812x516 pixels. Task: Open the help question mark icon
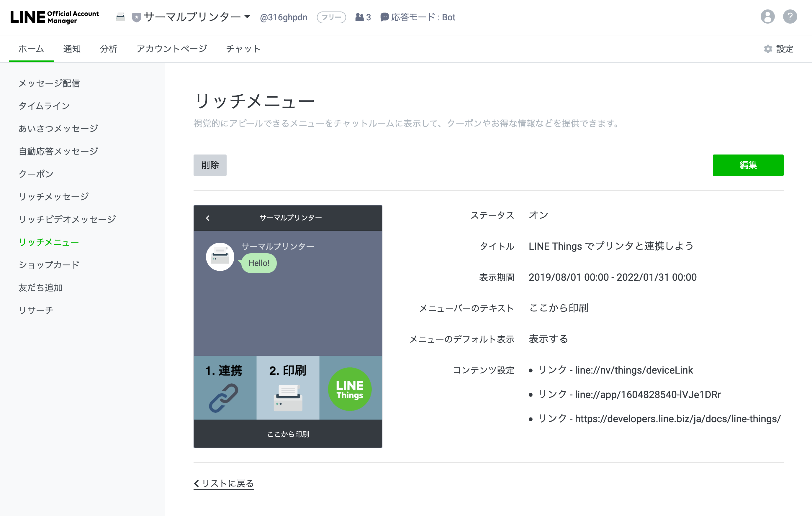pos(790,17)
